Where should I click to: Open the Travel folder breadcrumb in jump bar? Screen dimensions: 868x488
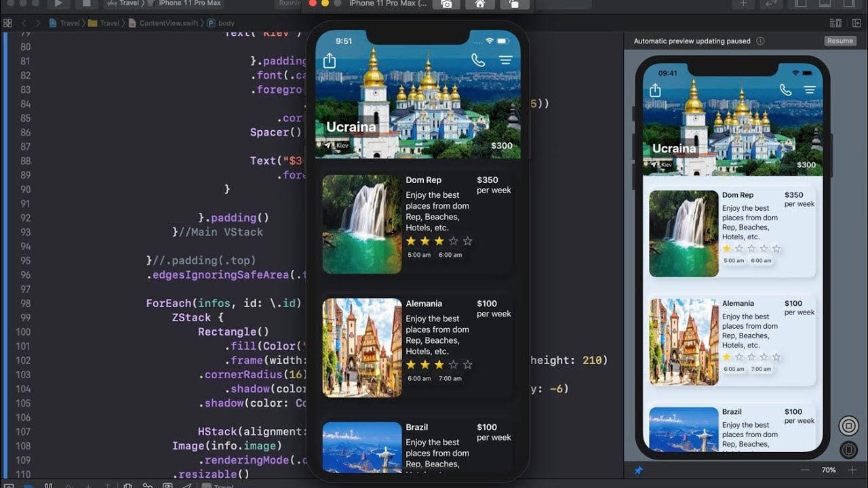pos(104,23)
